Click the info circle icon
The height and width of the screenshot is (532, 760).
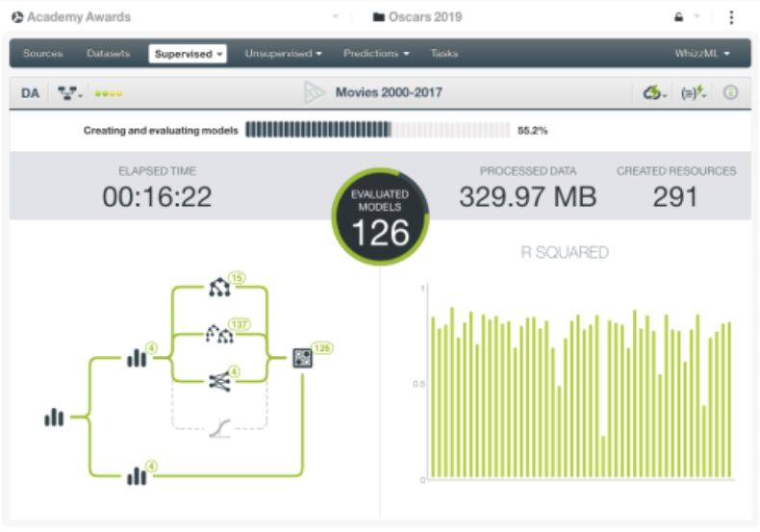click(730, 92)
